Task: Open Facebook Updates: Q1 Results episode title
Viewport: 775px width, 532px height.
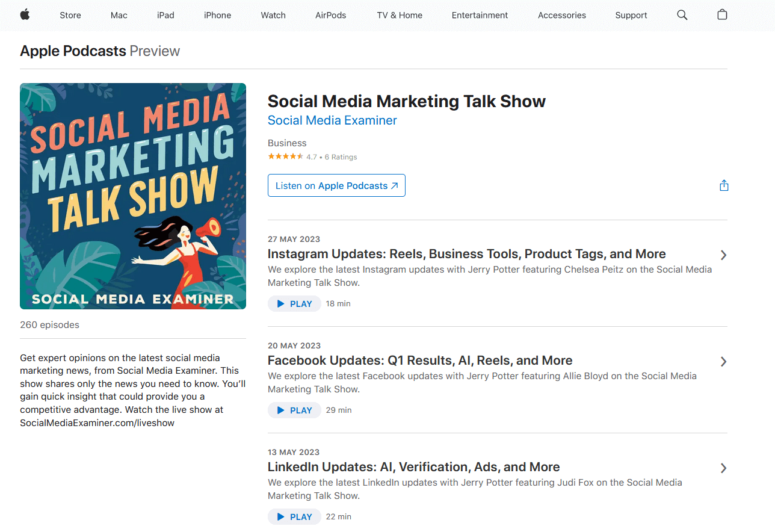Action: point(420,360)
